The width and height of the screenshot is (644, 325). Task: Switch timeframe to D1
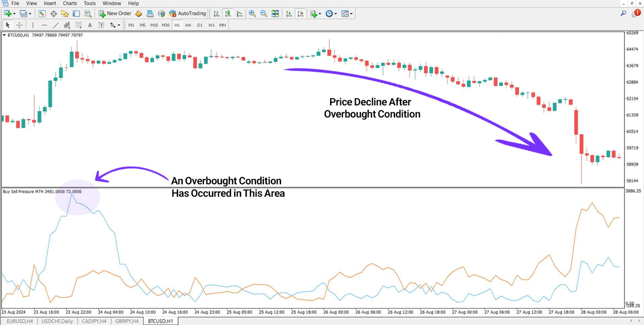pos(200,25)
